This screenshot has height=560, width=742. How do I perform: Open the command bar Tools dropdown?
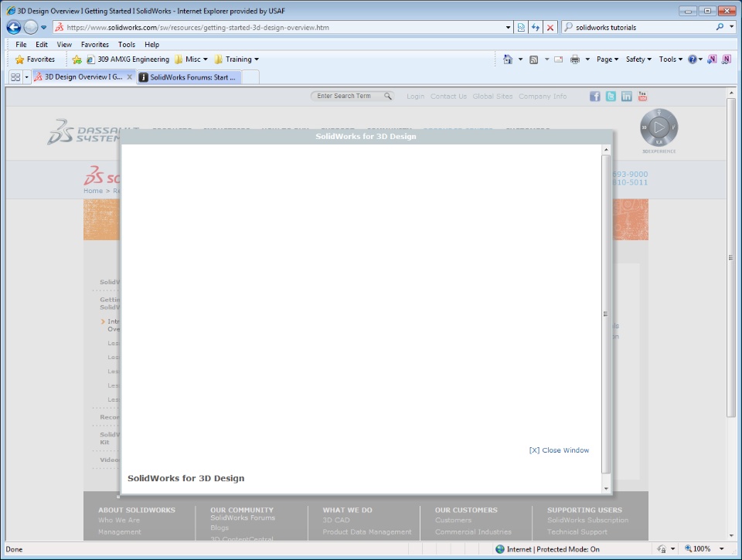coord(671,59)
